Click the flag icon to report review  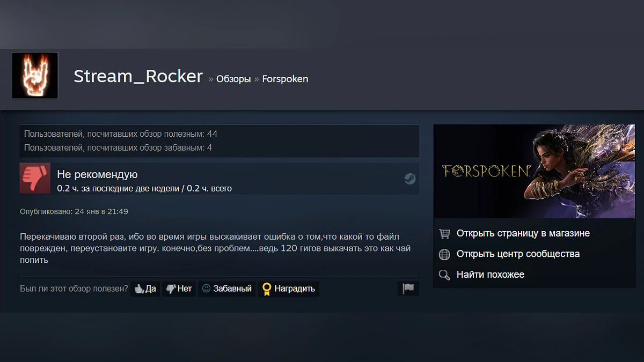408,289
